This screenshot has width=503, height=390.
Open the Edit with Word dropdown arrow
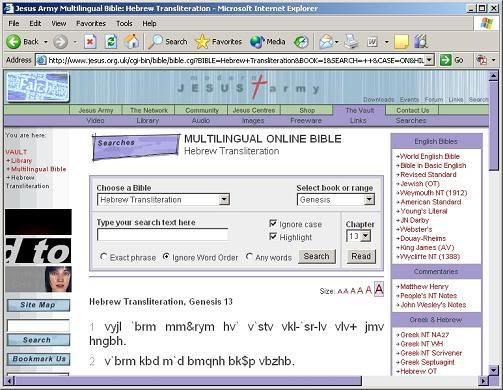[x=386, y=42]
